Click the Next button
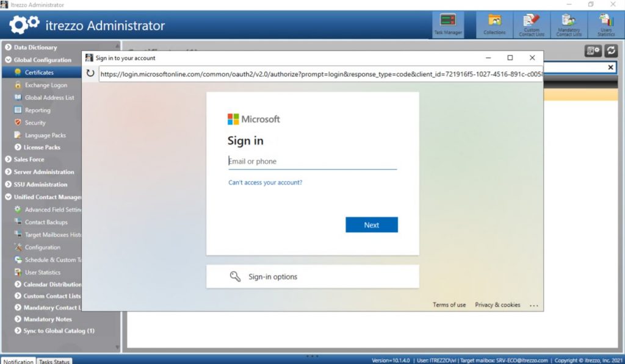Viewport: 625px width, 364px height. pyautogui.click(x=372, y=224)
